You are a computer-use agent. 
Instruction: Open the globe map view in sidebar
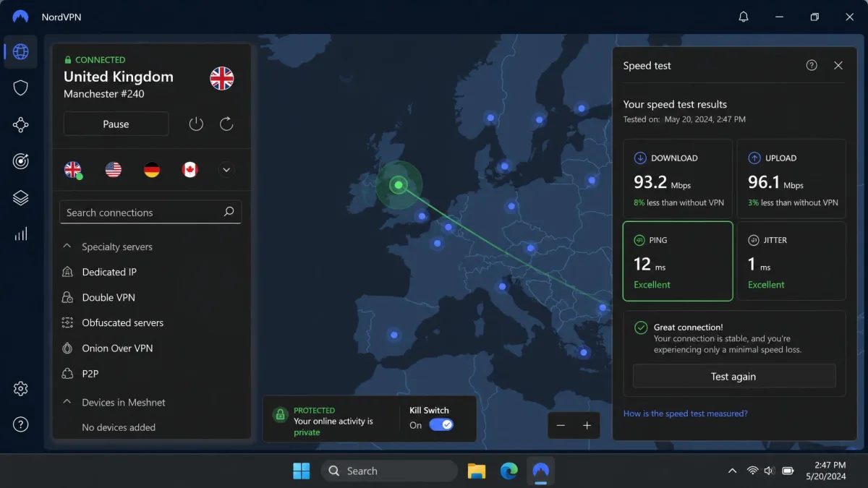point(21,52)
